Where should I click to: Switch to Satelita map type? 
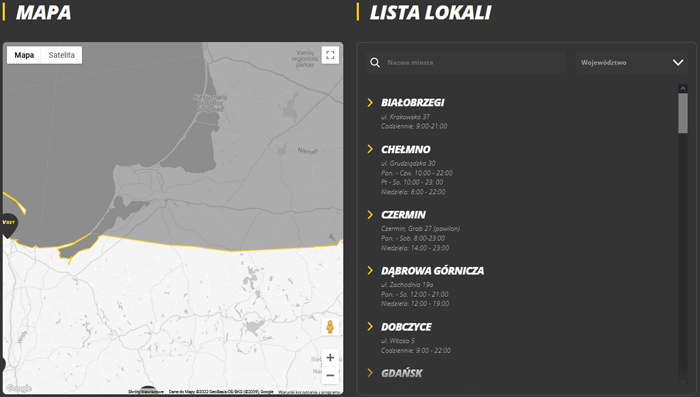click(62, 55)
